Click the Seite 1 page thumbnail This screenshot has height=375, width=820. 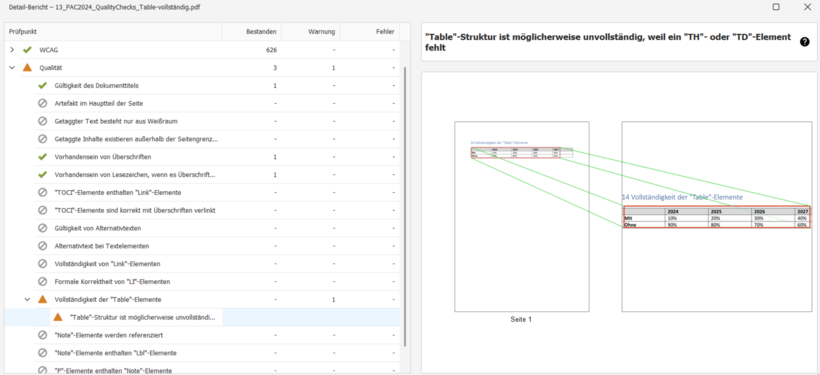pos(521,217)
